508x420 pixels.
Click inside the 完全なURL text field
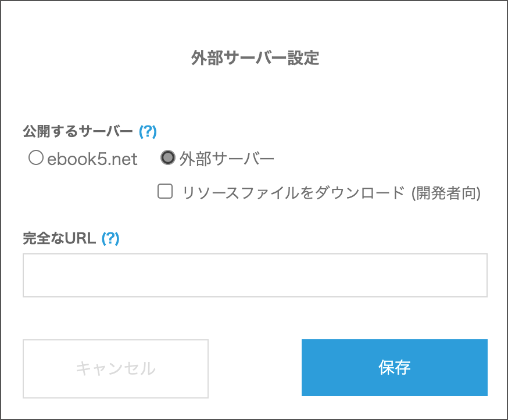coord(255,275)
